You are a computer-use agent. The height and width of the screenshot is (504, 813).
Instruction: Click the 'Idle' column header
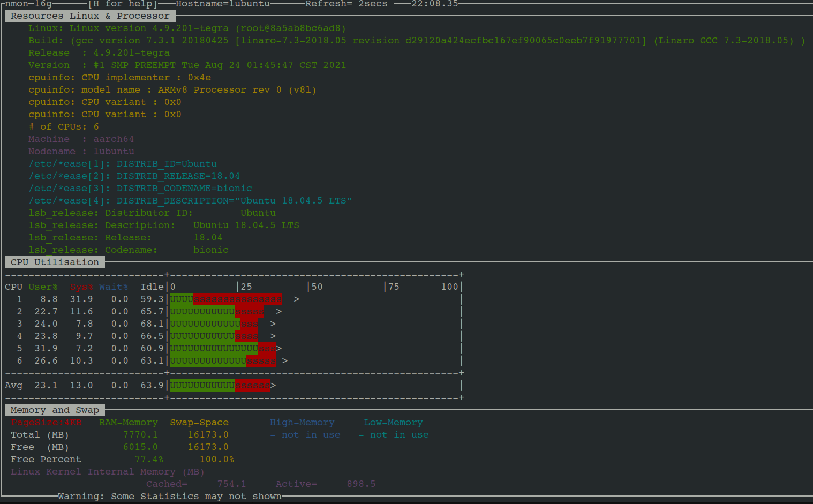152,287
